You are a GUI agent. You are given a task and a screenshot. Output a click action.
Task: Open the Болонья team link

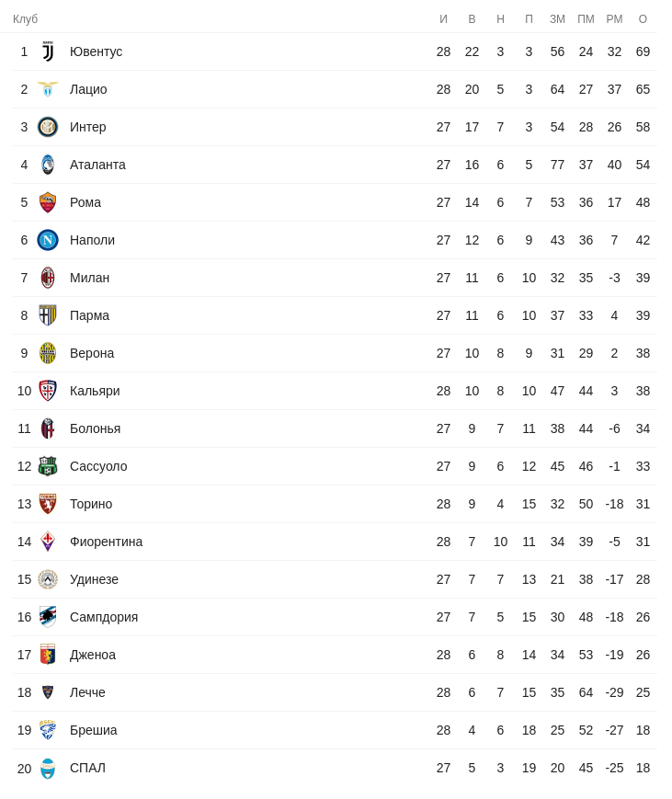[x=95, y=428]
